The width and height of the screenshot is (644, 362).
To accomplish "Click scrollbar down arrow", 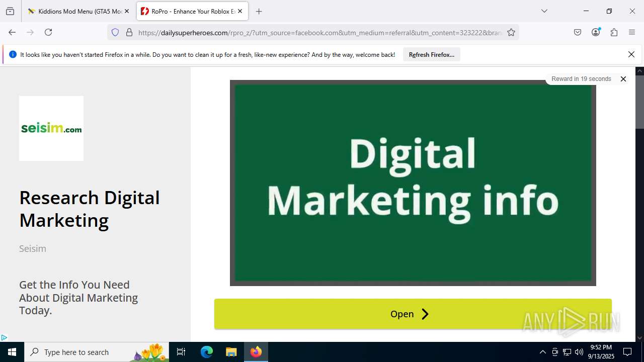I will point(639,338).
